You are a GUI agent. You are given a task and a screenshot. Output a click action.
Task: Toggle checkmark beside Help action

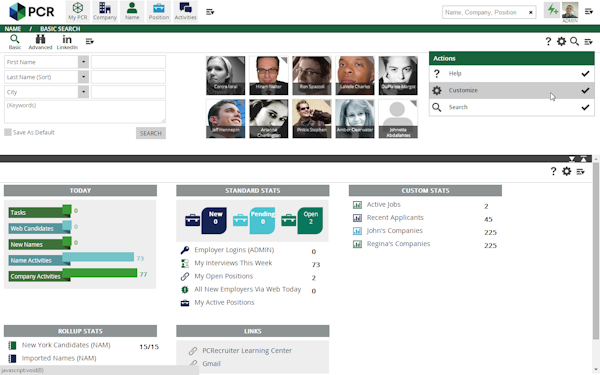585,73
